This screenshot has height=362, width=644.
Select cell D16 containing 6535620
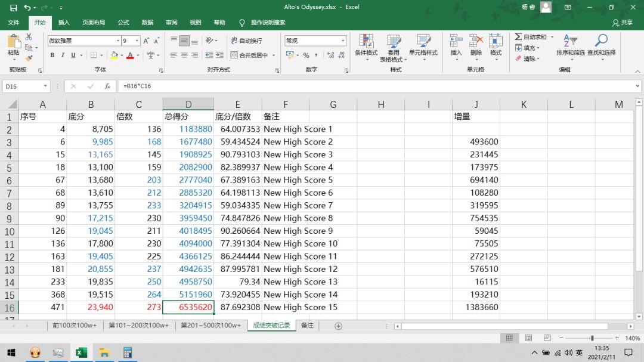(188, 308)
